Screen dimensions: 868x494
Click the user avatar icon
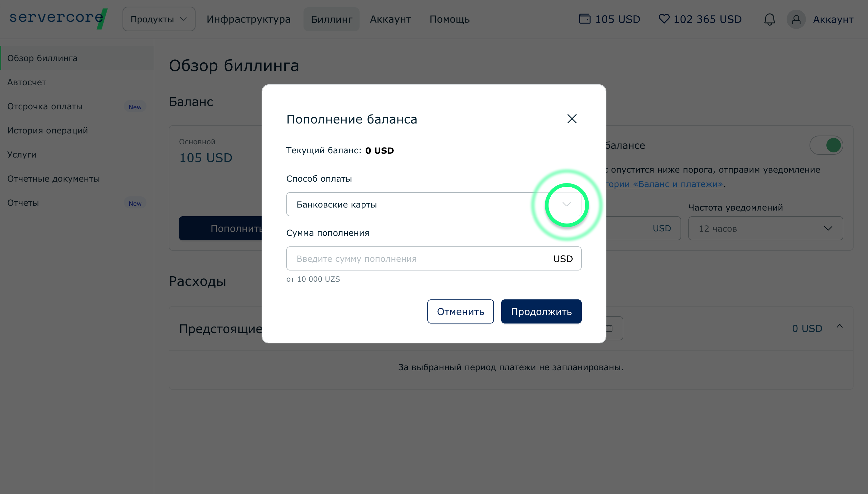796,19
